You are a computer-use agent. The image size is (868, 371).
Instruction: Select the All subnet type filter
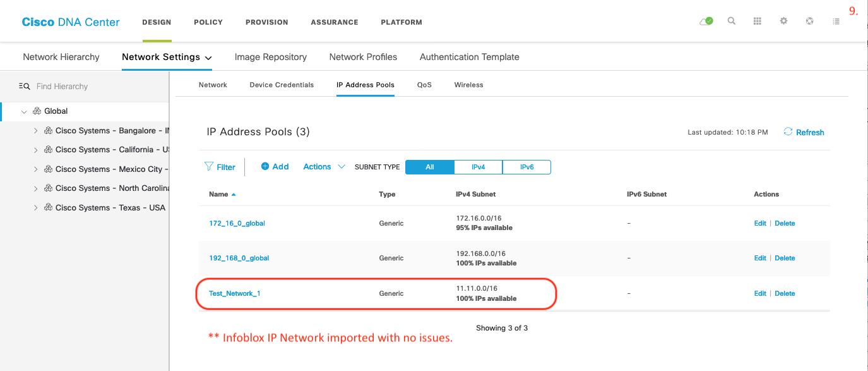click(x=429, y=167)
